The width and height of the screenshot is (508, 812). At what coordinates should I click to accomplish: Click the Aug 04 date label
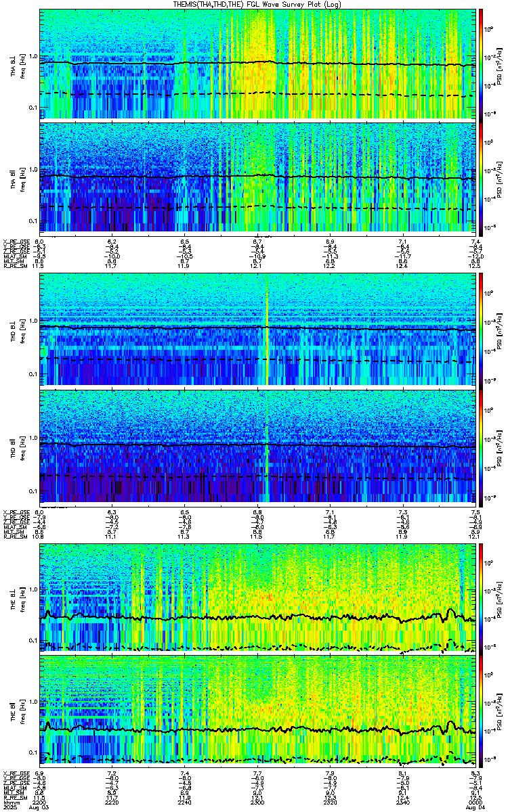pos(475,807)
